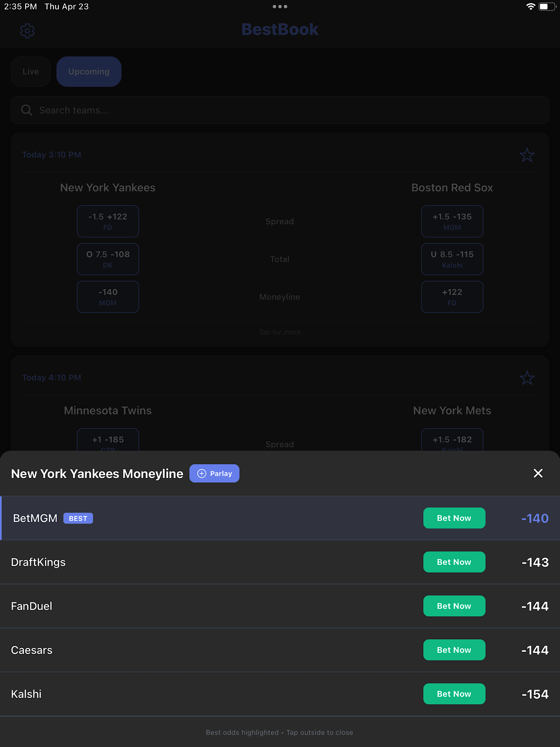Tap 'Tap for more' on Yankees game
This screenshot has width=560, height=747.
pos(280,332)
